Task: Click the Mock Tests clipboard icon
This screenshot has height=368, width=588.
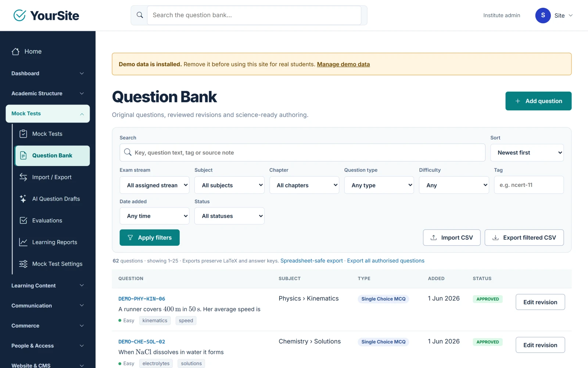Action: pyautogui.click(x=23, y=134)
